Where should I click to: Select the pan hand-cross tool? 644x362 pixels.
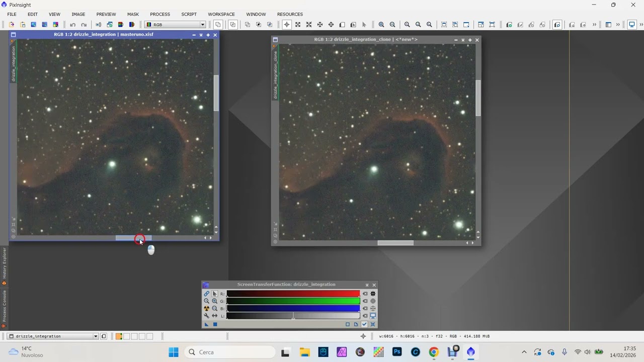[x=331, y=25]
